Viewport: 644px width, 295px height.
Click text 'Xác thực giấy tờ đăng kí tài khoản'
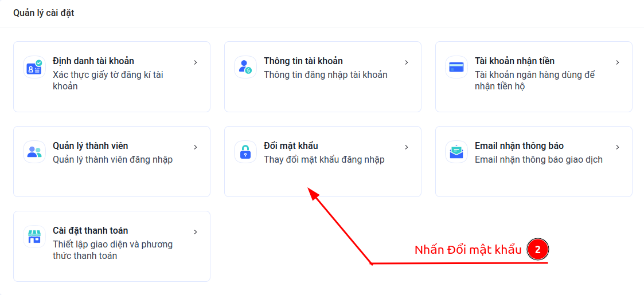(109, 81)
